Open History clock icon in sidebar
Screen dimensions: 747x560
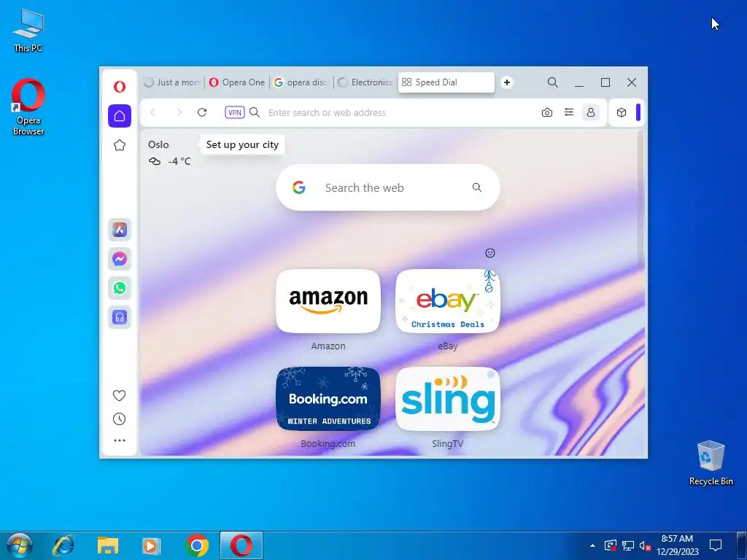[x=119, y=419]
